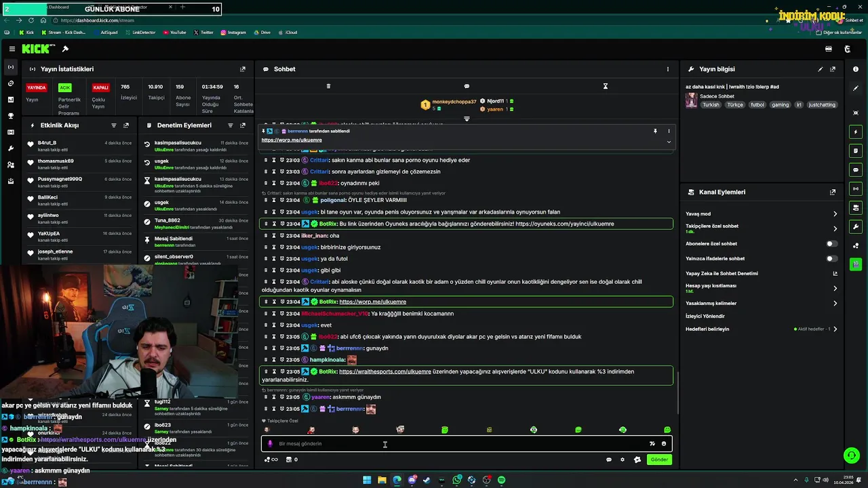This screenshot has height=488, width=868.
Task: Toggle Yalnızca ifadelerle sohbet switch
Action: [x=831, y=258]
